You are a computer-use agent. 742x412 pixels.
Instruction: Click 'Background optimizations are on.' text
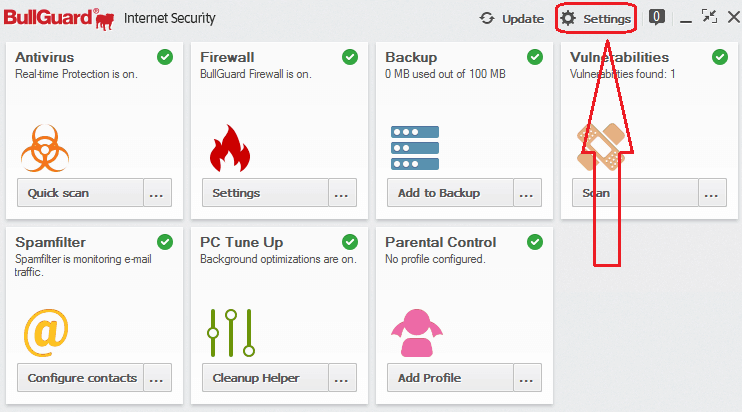tap(278, 259)
